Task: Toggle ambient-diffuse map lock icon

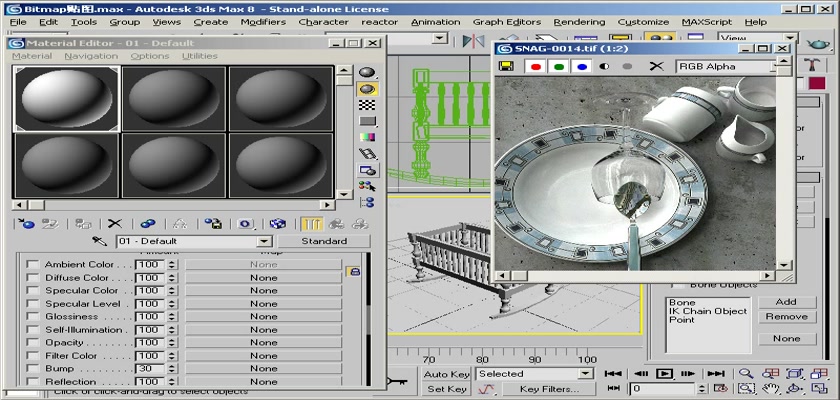Action: coord(353,271)
